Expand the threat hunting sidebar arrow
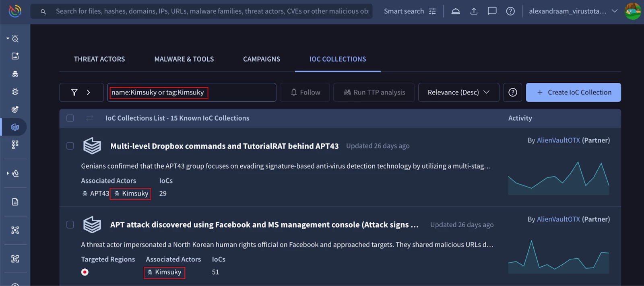This screenshot has height=286, width=644. [x=8, y=39]
